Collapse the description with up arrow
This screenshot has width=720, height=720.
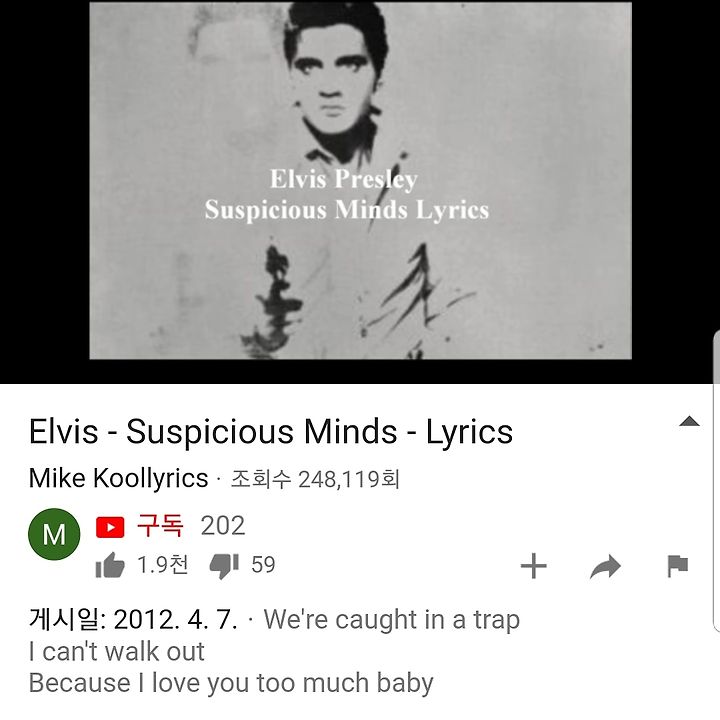(689, 421)
